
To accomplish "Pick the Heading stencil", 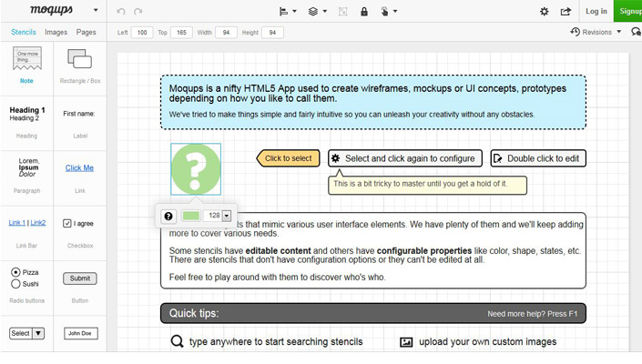I will 27,122.
